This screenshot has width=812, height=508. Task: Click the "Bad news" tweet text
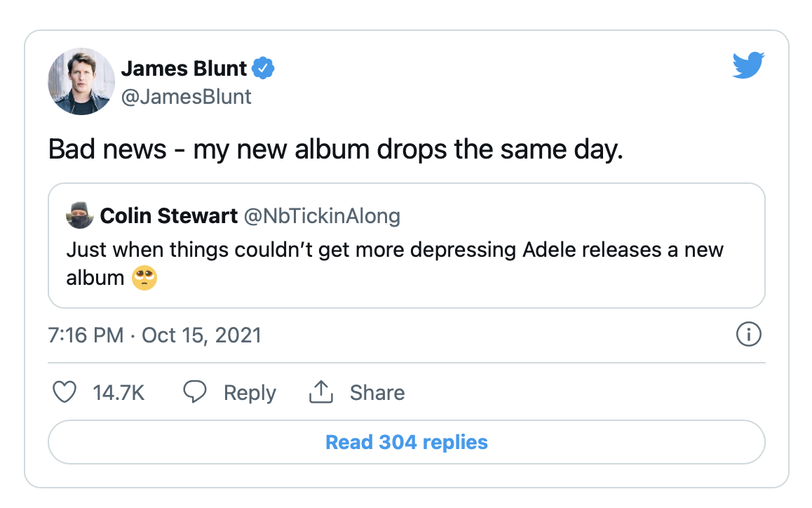pyautogui.click(x=335, y=150)
